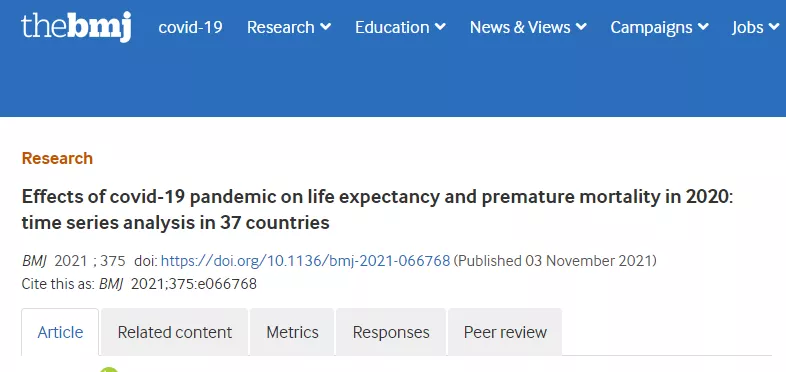Click the thebmj logo

(76, 27)
